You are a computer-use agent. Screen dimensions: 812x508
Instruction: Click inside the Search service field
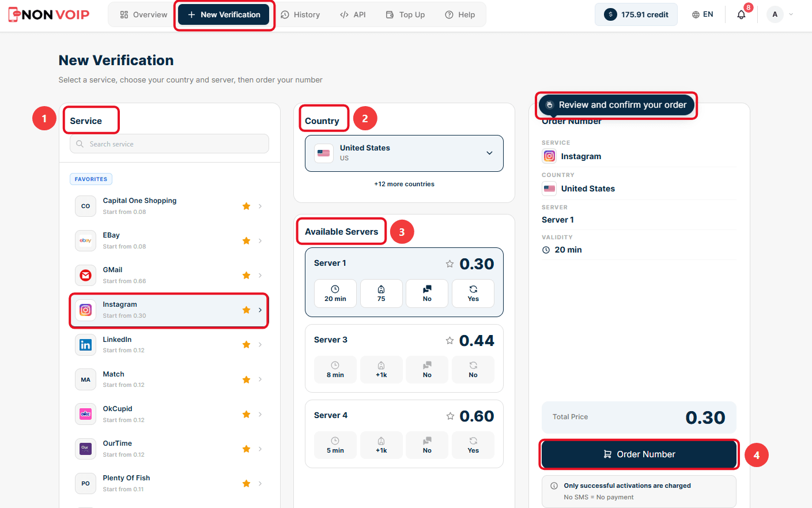coord(169,144)
